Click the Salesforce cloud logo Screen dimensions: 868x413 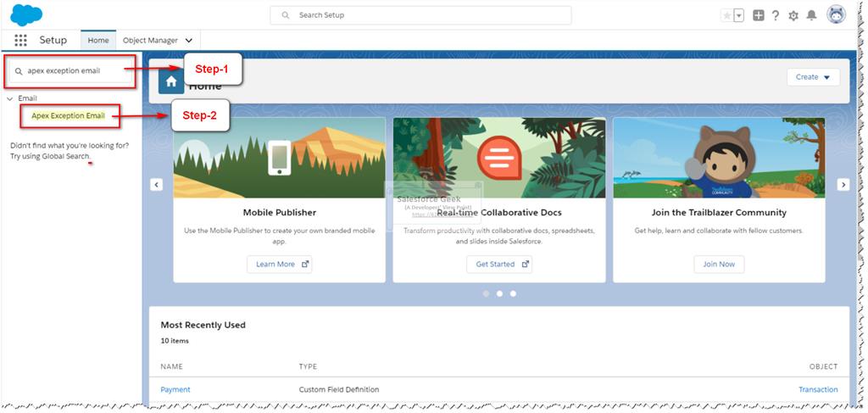[x=26, y=14]
